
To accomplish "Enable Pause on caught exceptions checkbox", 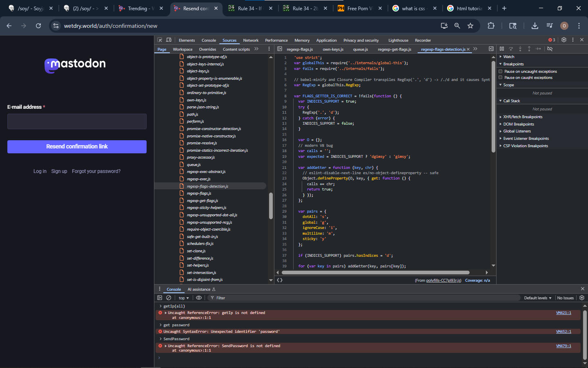I will tap(501, 78).
